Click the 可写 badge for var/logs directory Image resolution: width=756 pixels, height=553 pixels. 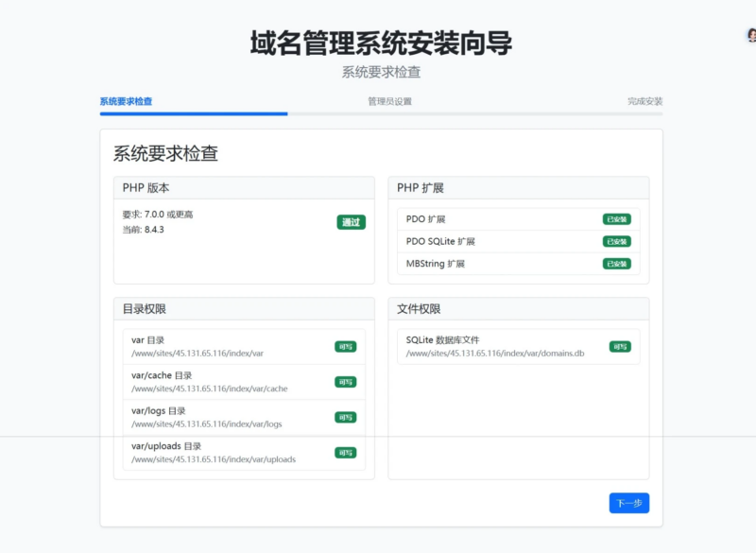tap(347, 417)
